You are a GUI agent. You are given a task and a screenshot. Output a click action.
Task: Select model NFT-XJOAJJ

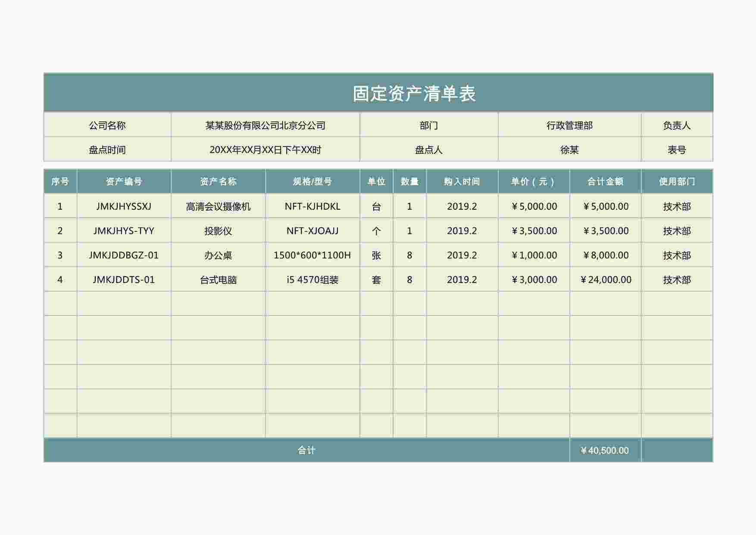[312, 230]
